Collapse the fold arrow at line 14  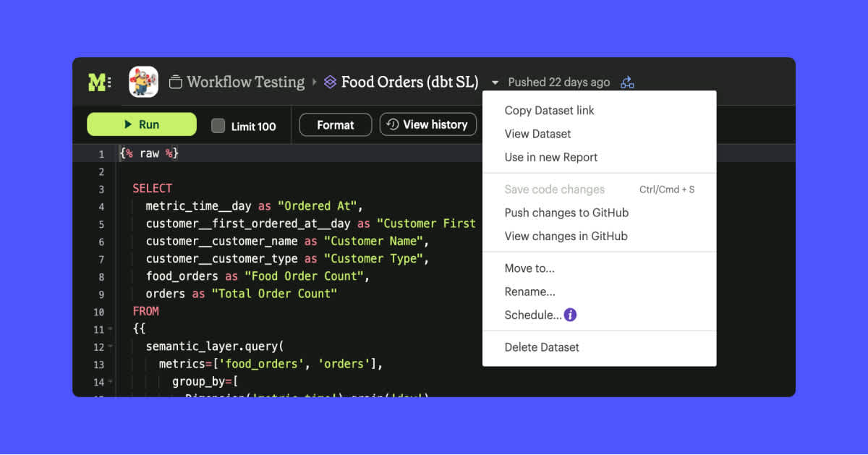pos(110,382)
